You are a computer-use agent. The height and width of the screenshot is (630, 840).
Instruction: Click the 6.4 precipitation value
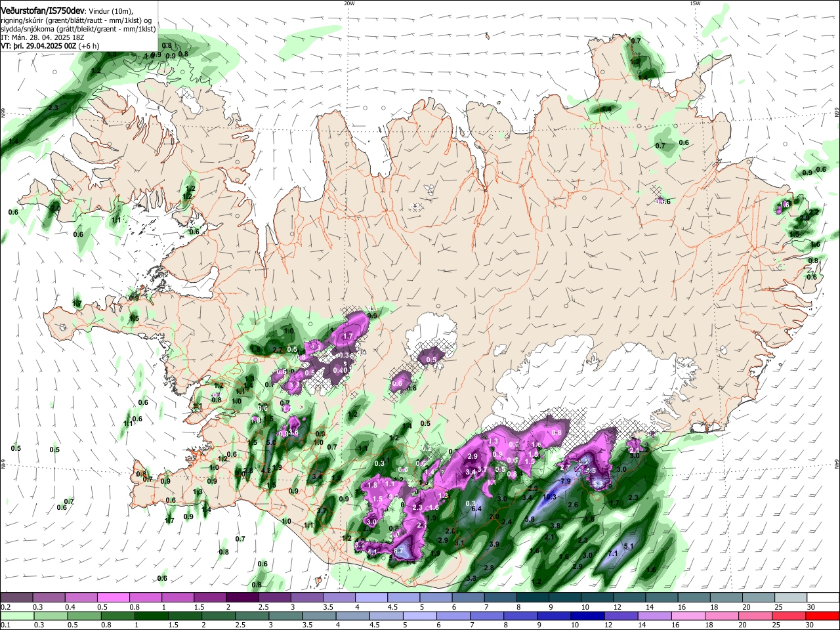click(x=477, y=509)
